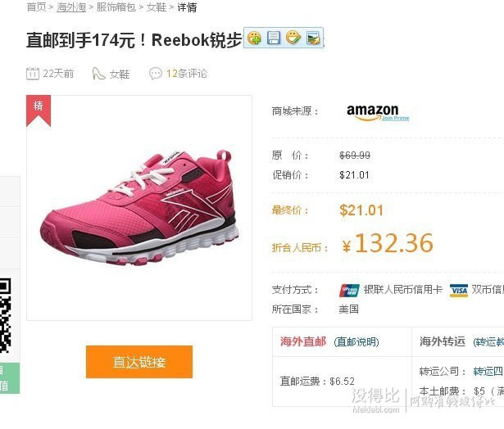The width and height of the screenshot is (504, 429).
Task: Click the floppy disk save icon
Action: (x=274, y=38)
